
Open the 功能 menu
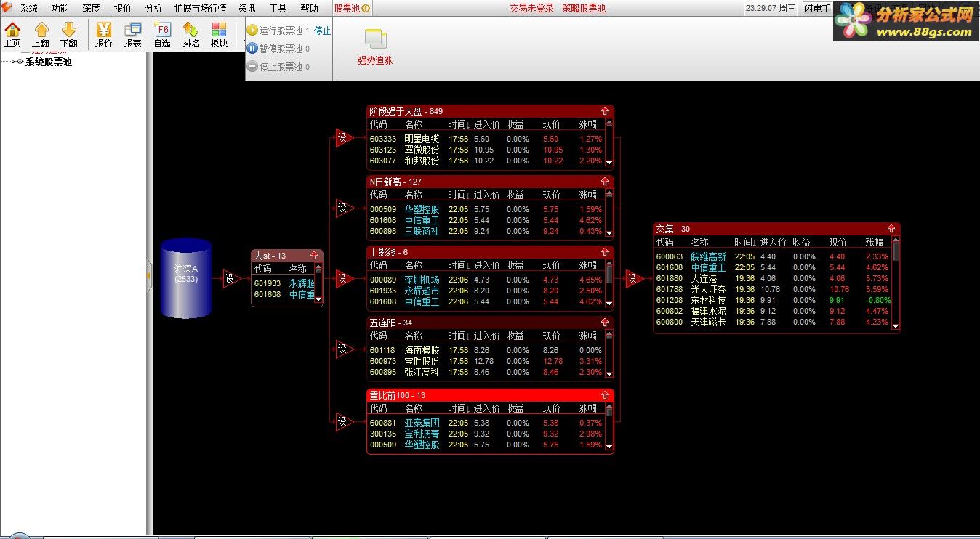tap(60, 9)
